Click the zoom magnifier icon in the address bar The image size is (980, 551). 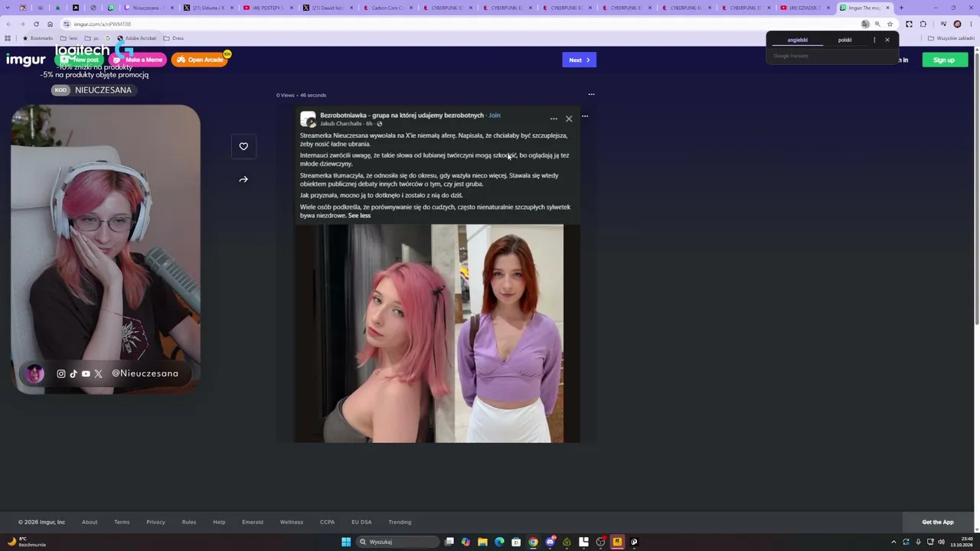877,24
